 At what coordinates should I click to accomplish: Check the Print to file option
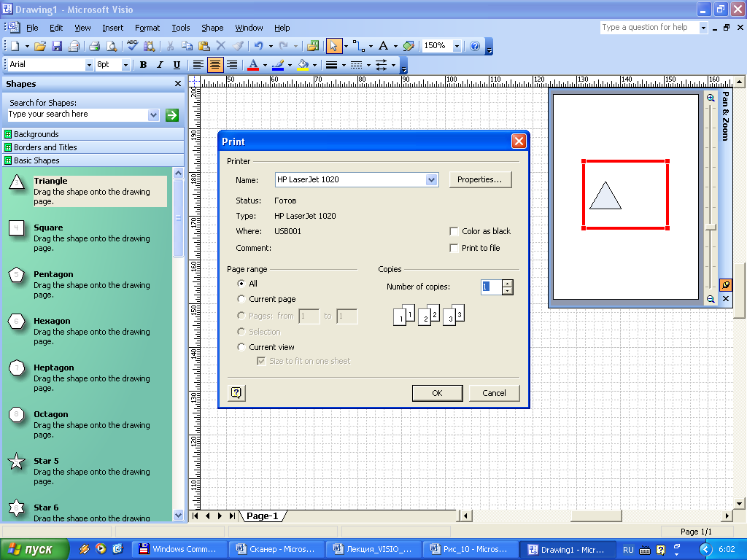click(454, 248)
